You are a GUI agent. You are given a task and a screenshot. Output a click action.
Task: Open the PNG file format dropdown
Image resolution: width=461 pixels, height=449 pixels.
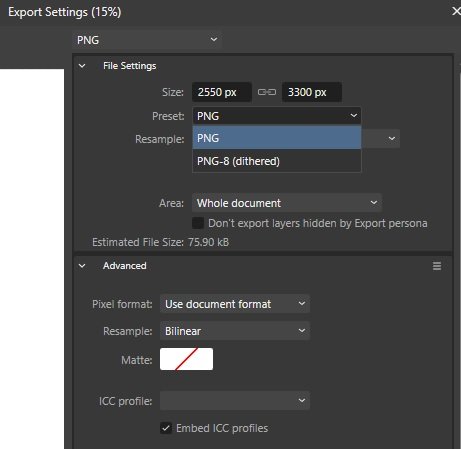tap(147, 40)
